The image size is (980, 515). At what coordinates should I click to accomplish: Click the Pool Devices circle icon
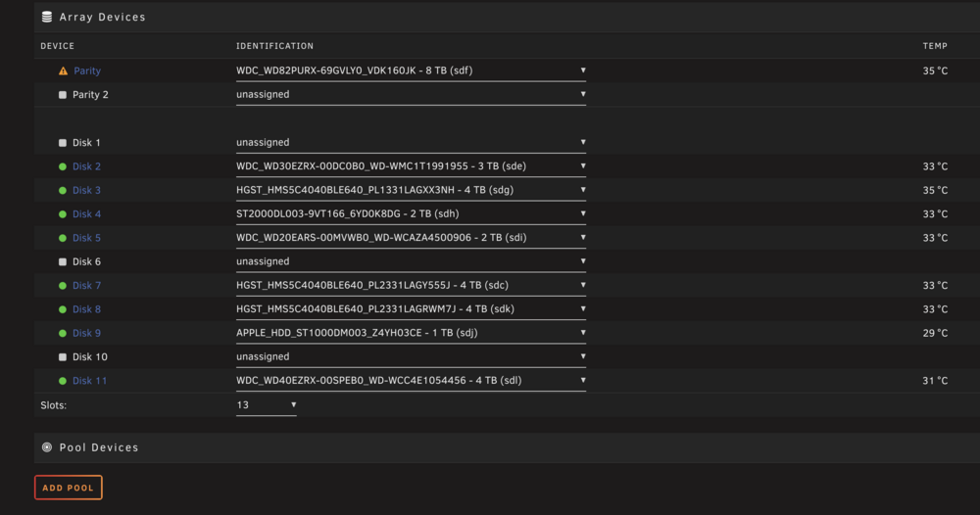pyautogui.click(x=47, y=447)
